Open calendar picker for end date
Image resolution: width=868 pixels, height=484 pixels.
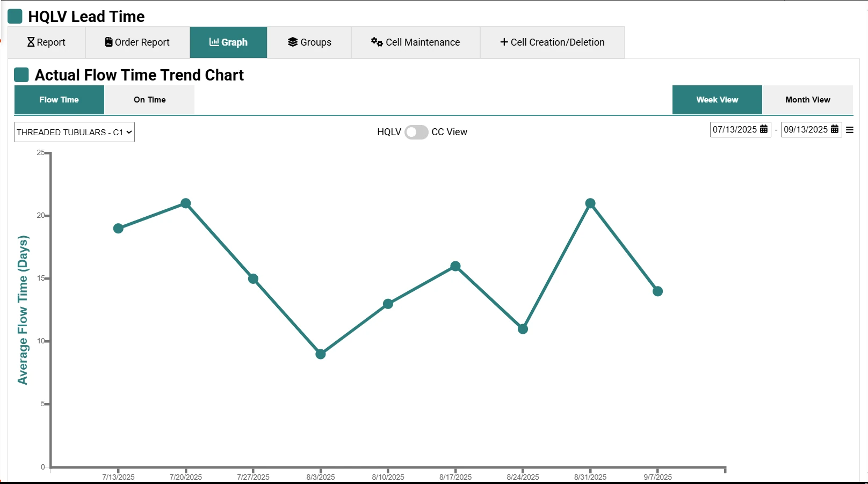[x=835, y=129]
